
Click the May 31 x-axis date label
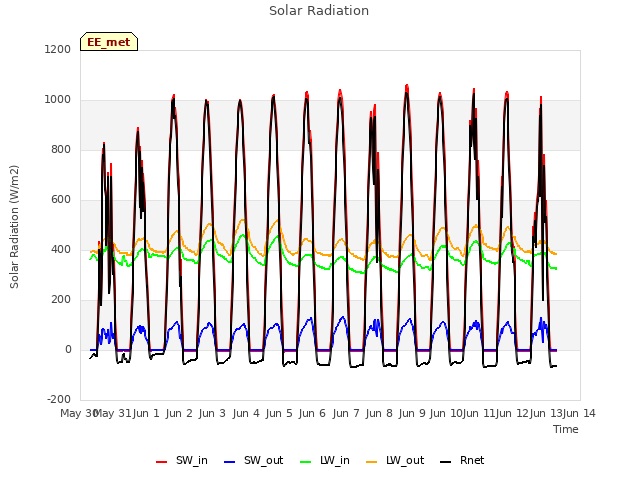(x=113, y=413)
